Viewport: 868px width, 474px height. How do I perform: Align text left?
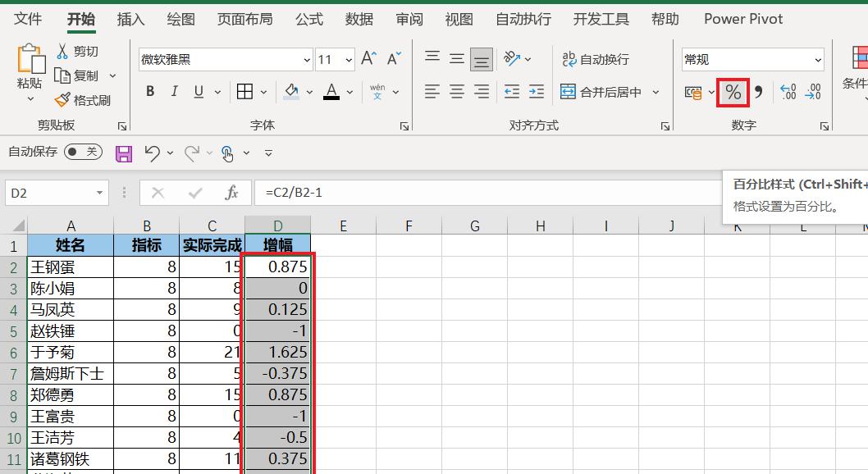(x=432, y=91)
